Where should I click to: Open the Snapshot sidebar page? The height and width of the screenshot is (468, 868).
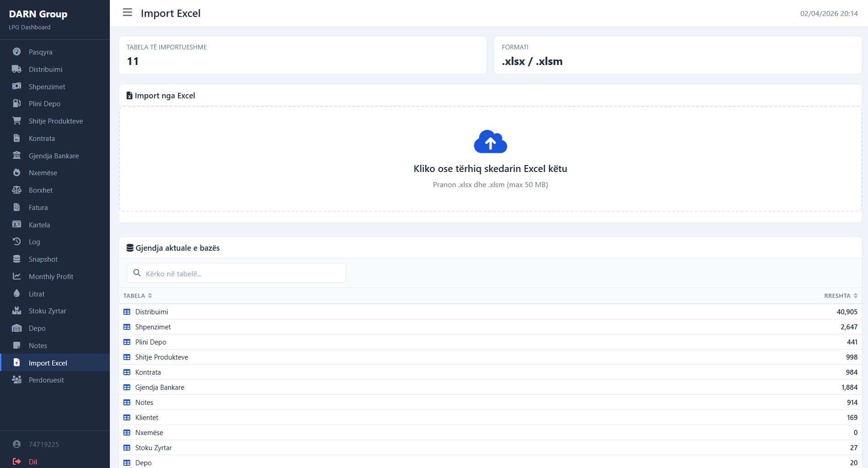(x=43, y=259)
